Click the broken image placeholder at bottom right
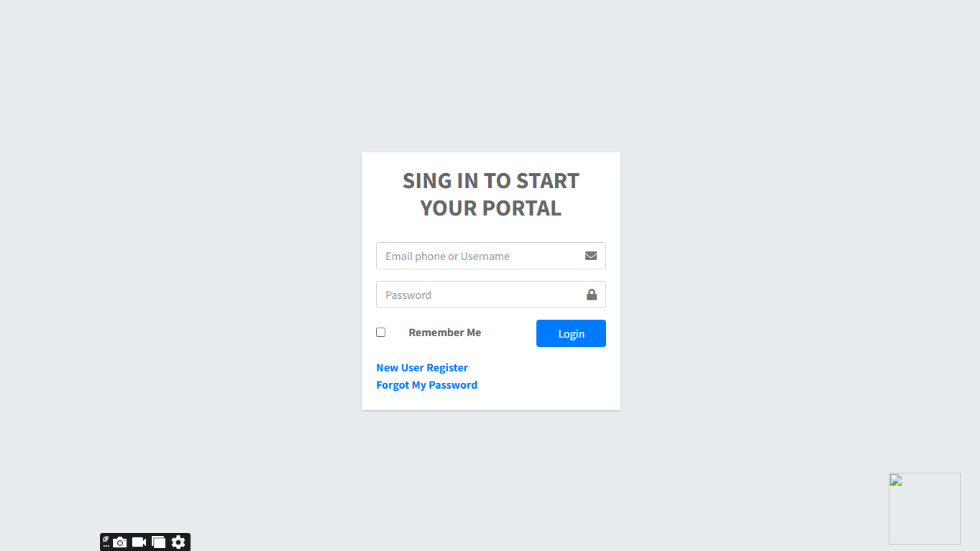 click(925, 509)
